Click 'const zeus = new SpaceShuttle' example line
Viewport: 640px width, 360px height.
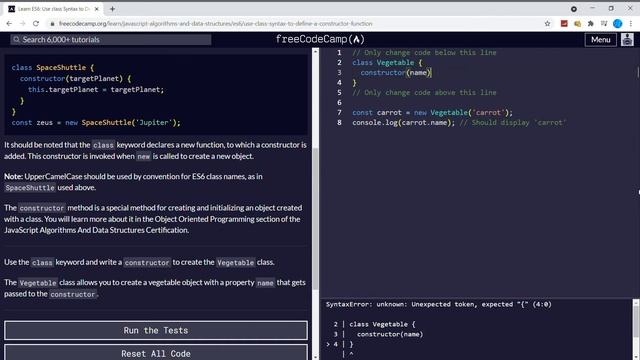coord(96,122)
